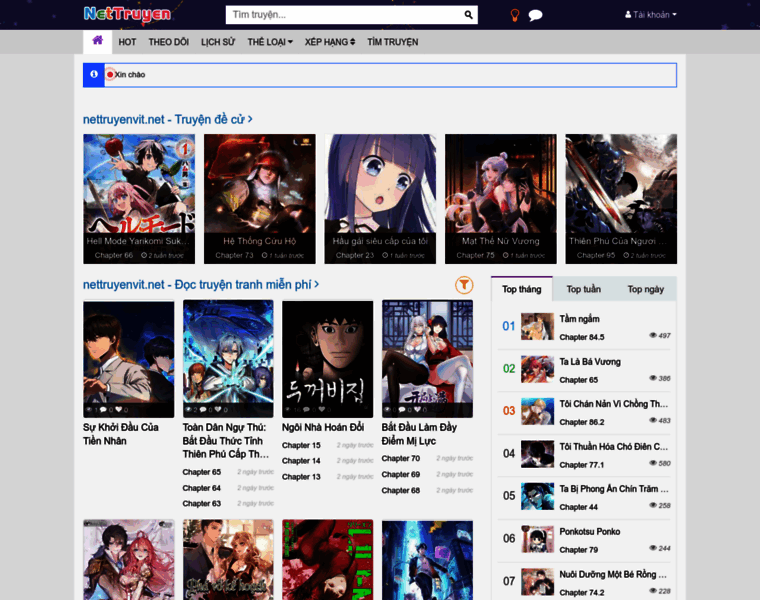Open Toàn Dân Ngự Thú title link
Image resolution: width=760 pixels, height=600 pixels.
tap(225, 441)
